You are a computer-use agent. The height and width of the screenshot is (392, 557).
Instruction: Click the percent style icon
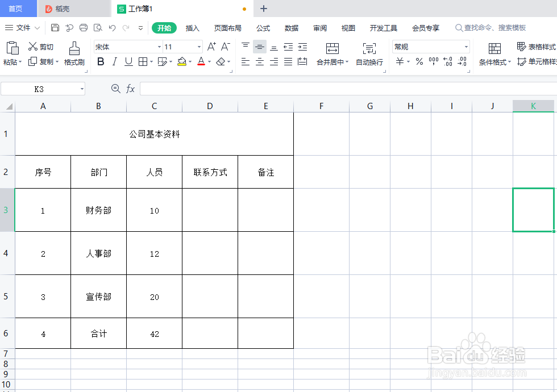[419, 61]
